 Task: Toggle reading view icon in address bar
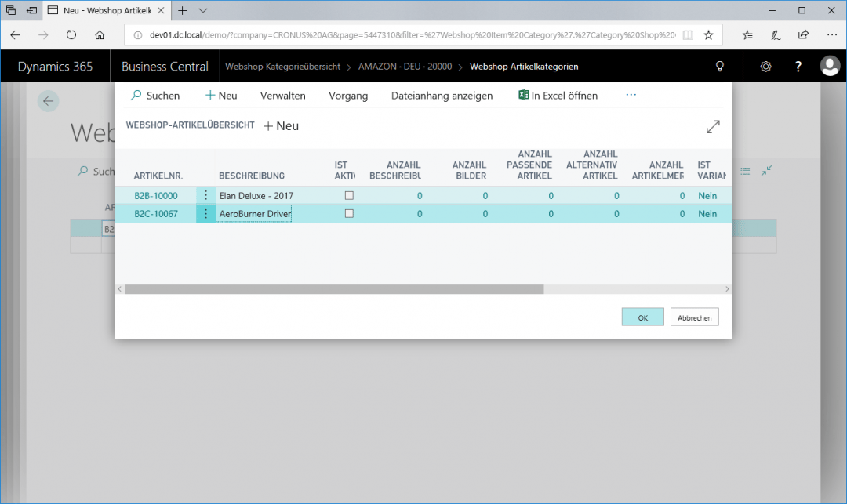tap(688, 35)
